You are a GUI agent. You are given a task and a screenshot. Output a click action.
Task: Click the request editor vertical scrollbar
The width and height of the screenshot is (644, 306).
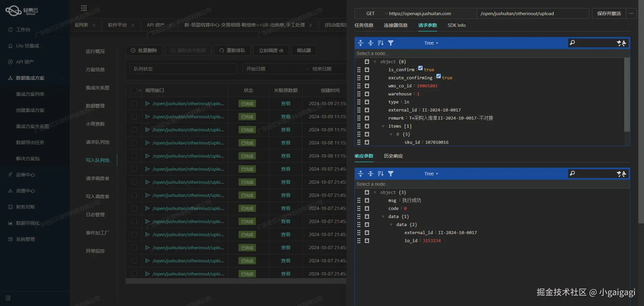click(627, 95)
